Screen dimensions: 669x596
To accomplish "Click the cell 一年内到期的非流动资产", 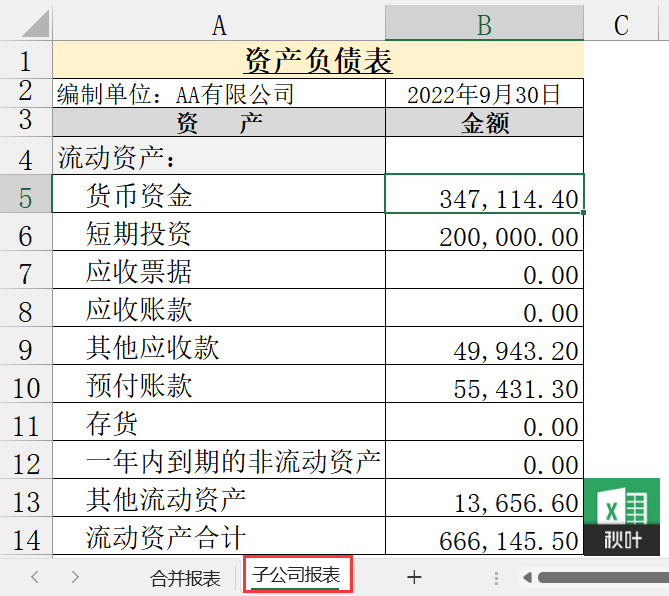I will 219,459.
